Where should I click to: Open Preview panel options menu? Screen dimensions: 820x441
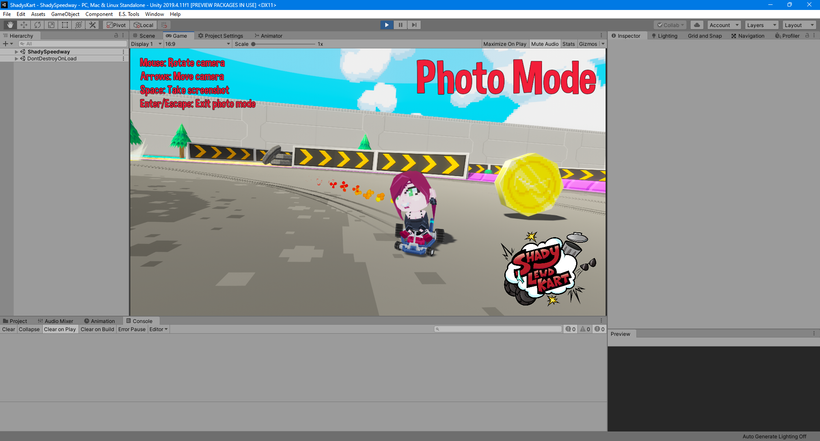pyautogui.click(x=814, y=334)
